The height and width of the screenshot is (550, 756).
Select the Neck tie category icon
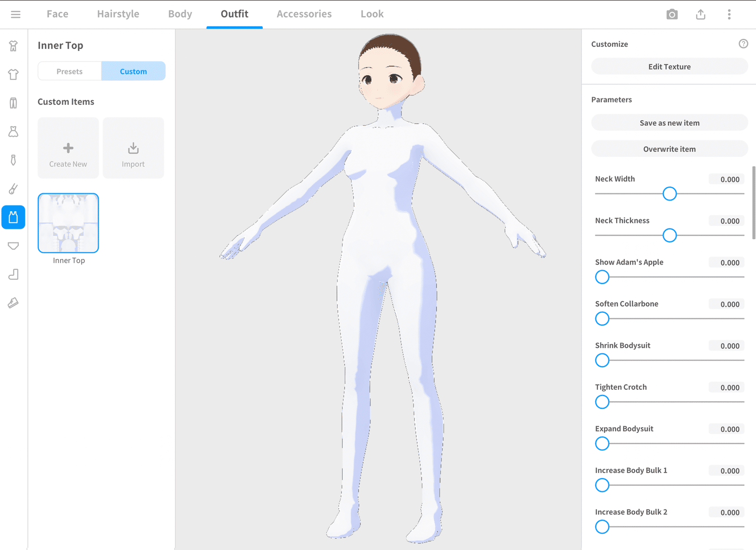point(13,160)
